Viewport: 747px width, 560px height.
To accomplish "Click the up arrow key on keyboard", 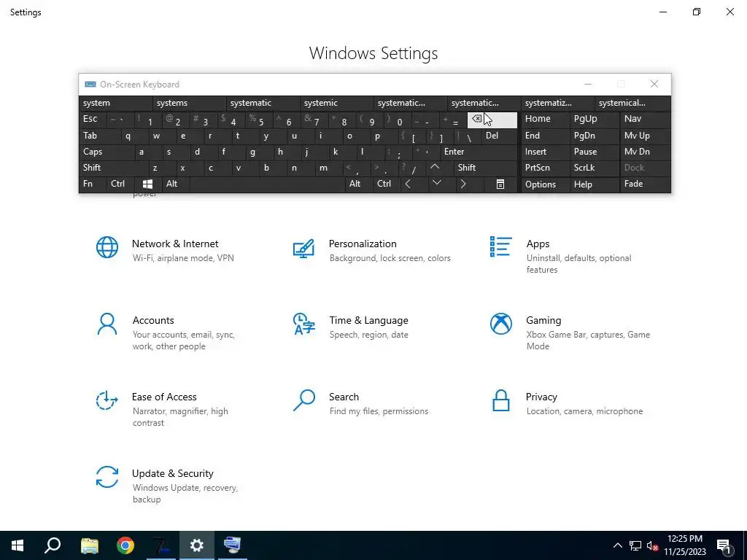I will 435,168.
